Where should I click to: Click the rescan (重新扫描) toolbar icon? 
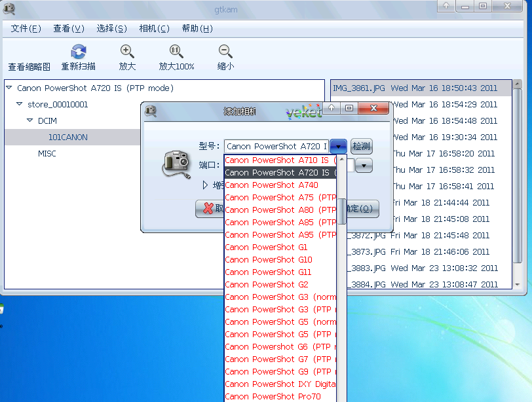(x=79, y=52)
